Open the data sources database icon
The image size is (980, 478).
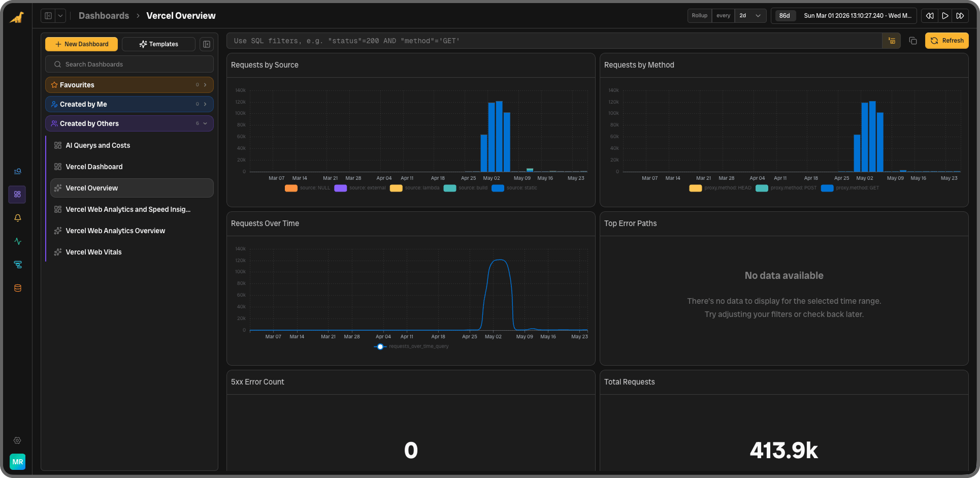[18, 288]
